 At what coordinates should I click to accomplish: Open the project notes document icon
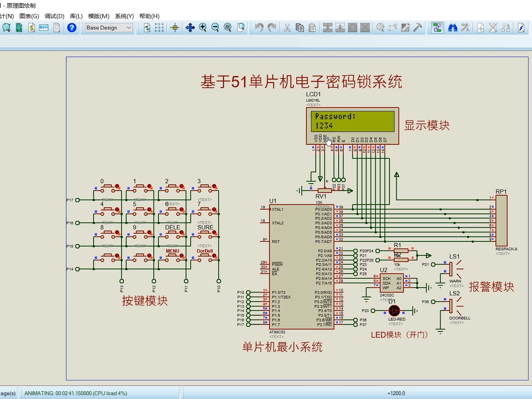pos(57,28)
